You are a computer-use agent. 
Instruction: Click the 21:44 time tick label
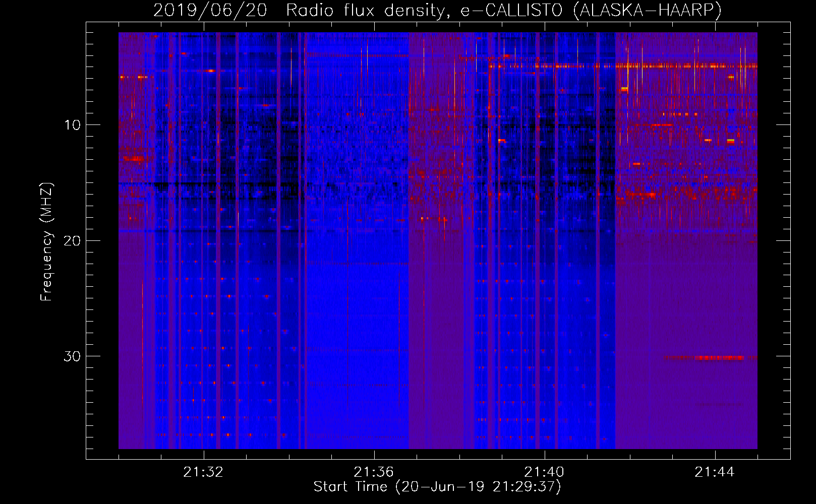[x=715, y=472]
